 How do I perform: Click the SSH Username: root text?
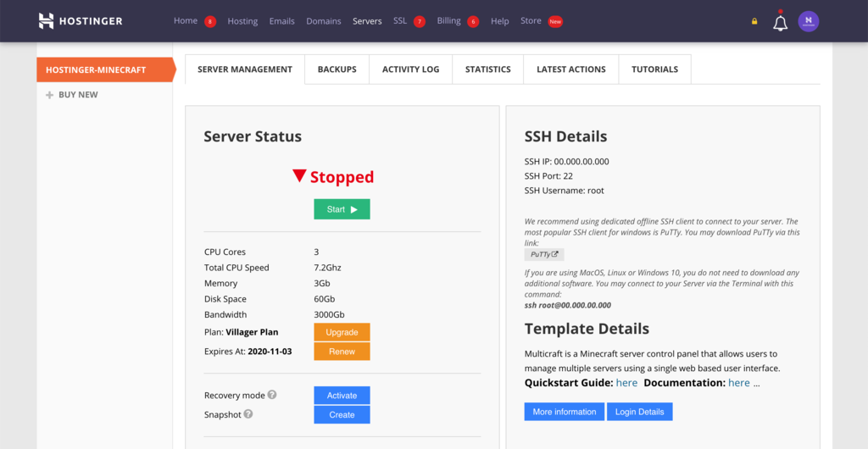pos(564,191)
